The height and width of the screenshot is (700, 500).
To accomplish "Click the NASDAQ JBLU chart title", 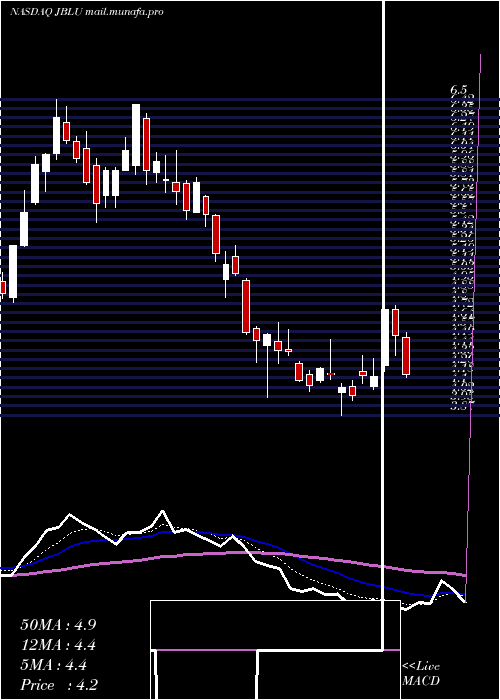I will (x=87, y=12).
